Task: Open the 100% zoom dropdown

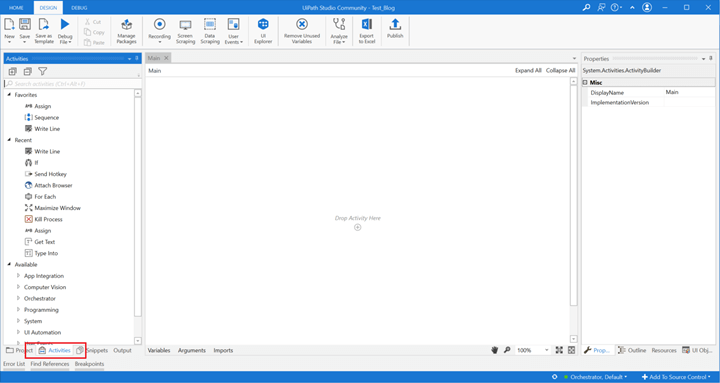Action: 546,350
